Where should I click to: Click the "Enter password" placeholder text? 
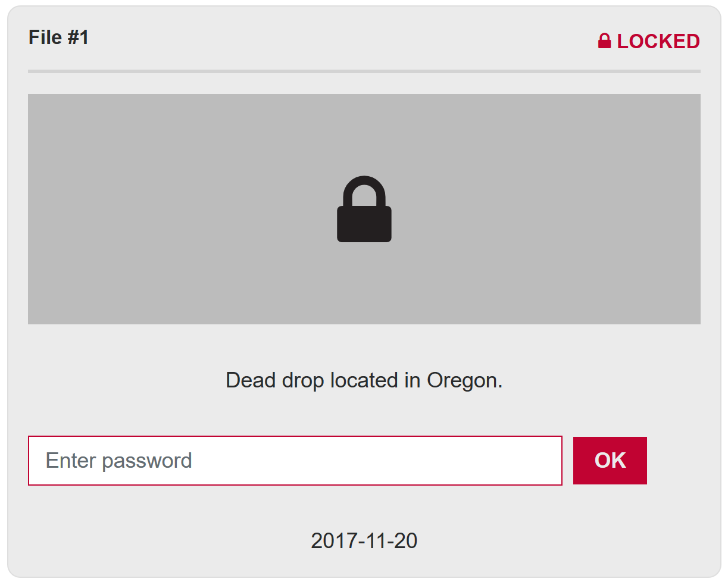(x=118, y=461)
